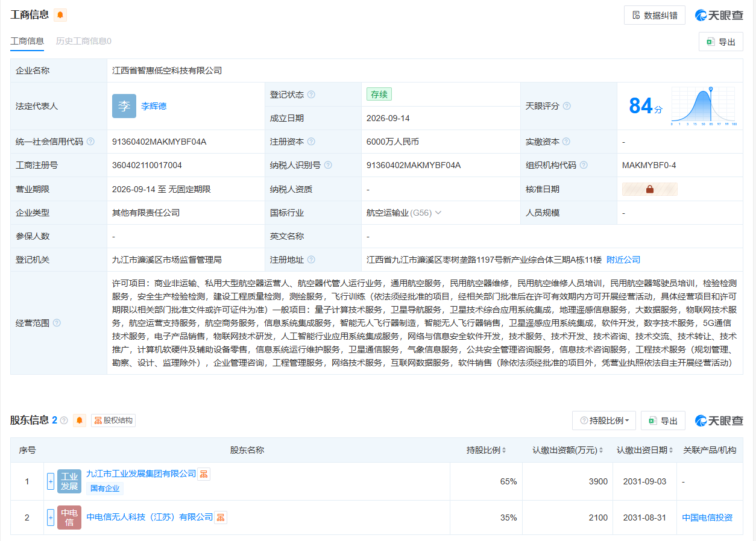Click help icon next to 天眼评分

pos(567,106)
